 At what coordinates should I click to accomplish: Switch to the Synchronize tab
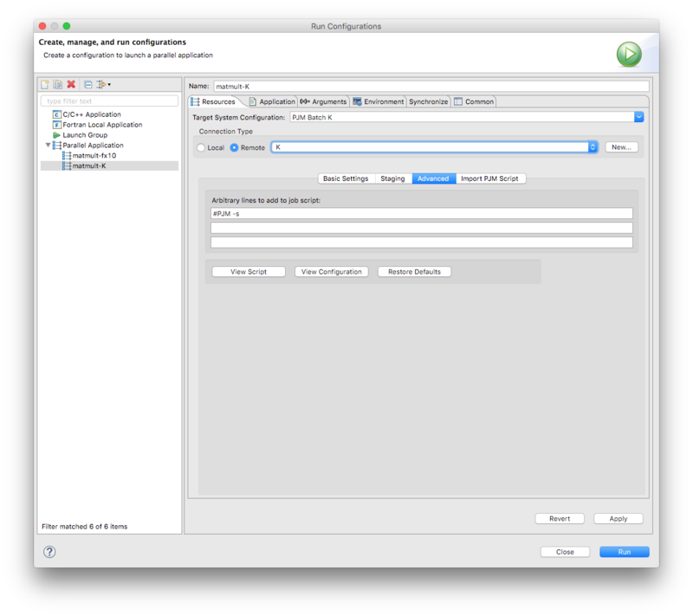428,101
